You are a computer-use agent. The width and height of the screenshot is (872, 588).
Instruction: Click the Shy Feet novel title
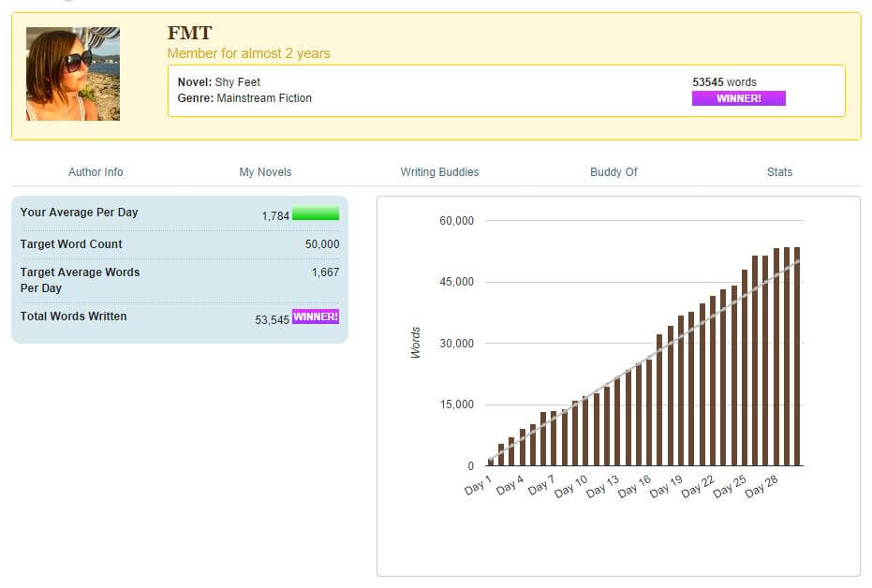(x=237, y=82)
